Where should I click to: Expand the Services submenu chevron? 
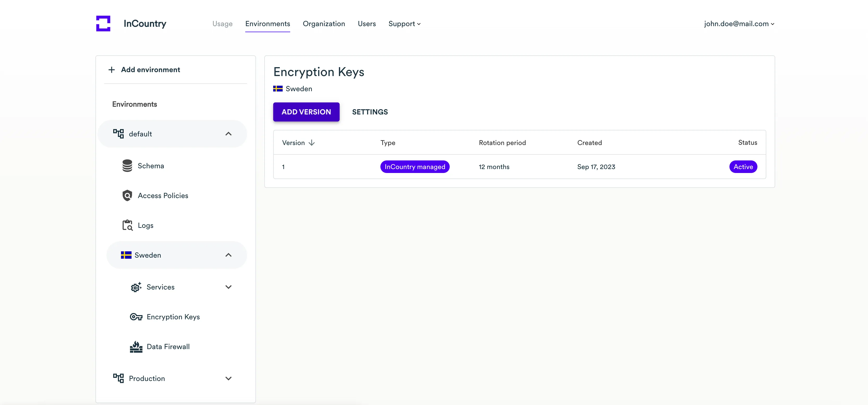[x=229, y=287]
